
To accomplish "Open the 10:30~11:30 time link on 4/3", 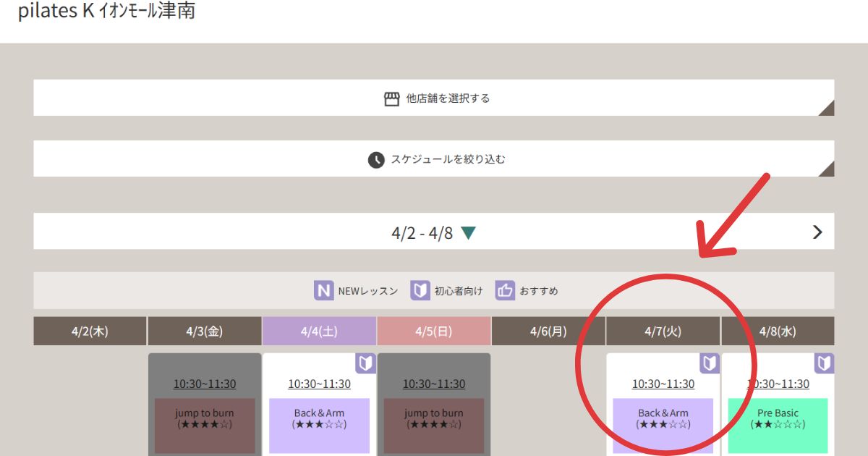I will 205,384.
